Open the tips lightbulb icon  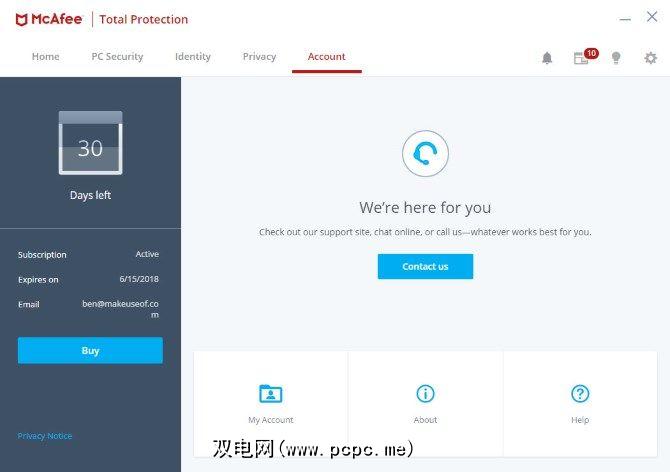616,58
